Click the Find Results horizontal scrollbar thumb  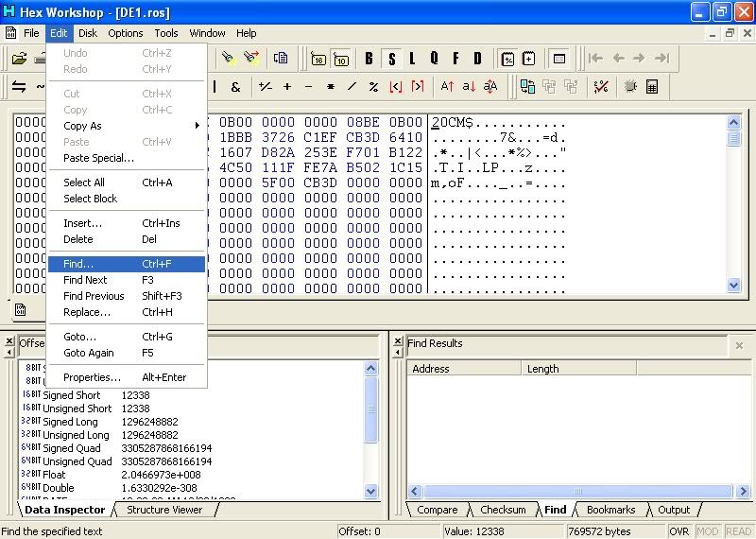[x=578, y=491]
